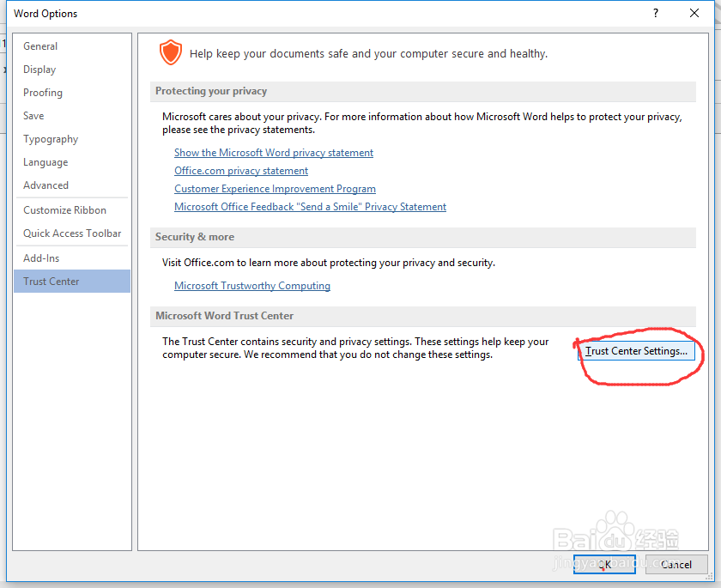Open the Add-Ins category
The width and height of the screenshot is (721, 588).
pos(72,258)
